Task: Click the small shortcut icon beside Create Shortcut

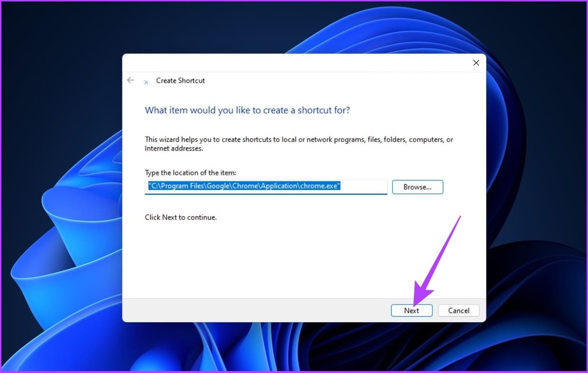Action: tap(146, 82)
